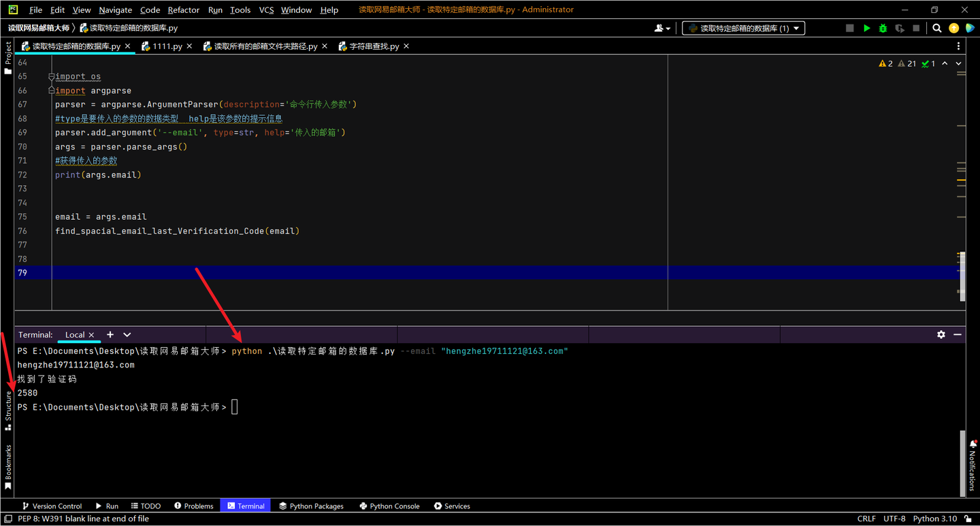Open the Notifications side panel

point(973,465)
